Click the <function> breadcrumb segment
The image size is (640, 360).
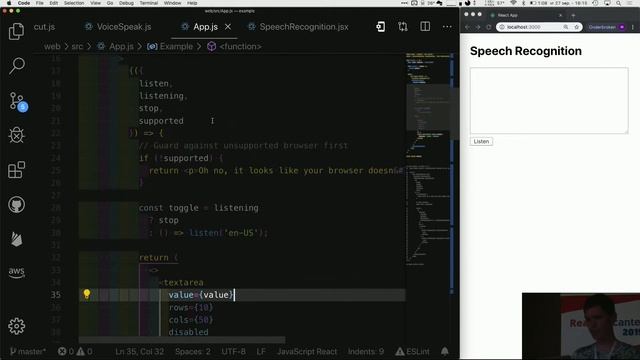pos(235,47)
